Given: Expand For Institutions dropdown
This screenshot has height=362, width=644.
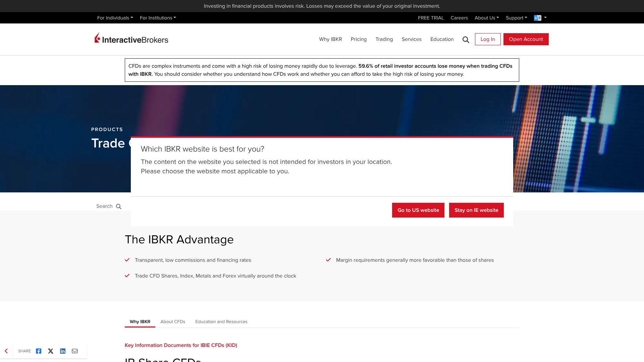Looking at the screenshot, I should click(158, 18).
